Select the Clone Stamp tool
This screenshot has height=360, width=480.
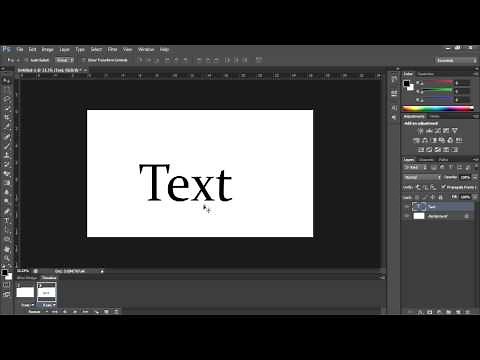pos(6,155)
